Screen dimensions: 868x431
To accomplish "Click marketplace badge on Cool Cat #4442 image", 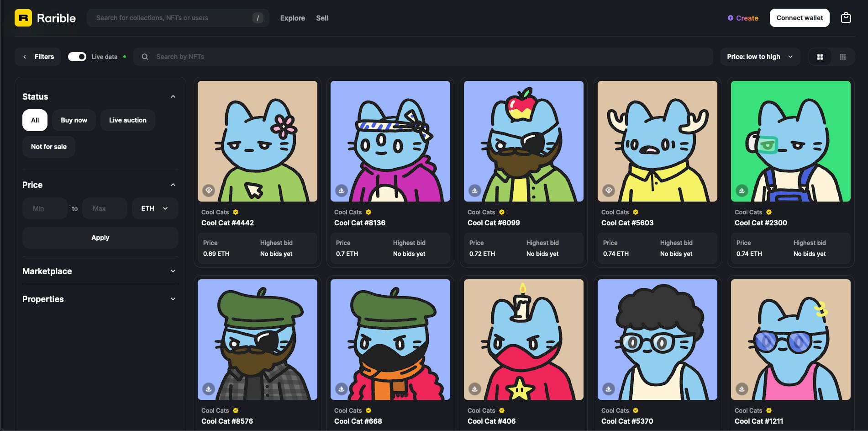I will point(209,190).
